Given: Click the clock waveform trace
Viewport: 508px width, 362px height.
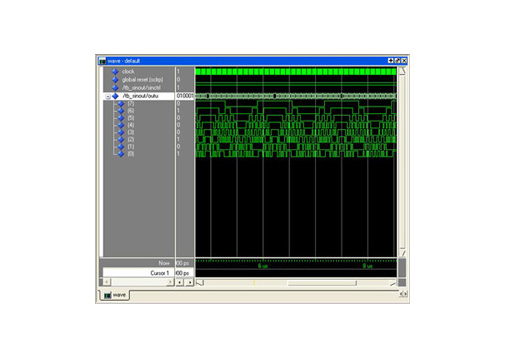Looking at the screenshot, I should tap(296, 71).
